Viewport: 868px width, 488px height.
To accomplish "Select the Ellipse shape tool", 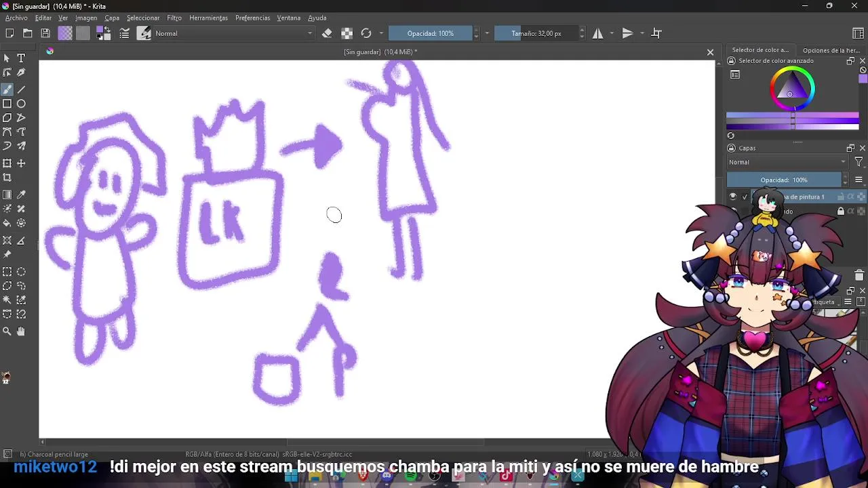I will coord(21,104).
